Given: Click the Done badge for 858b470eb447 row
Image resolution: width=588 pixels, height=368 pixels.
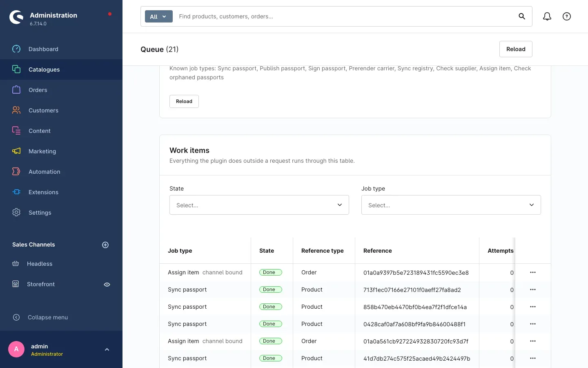Looking at the screenshot, I should [x=270, y=307].
